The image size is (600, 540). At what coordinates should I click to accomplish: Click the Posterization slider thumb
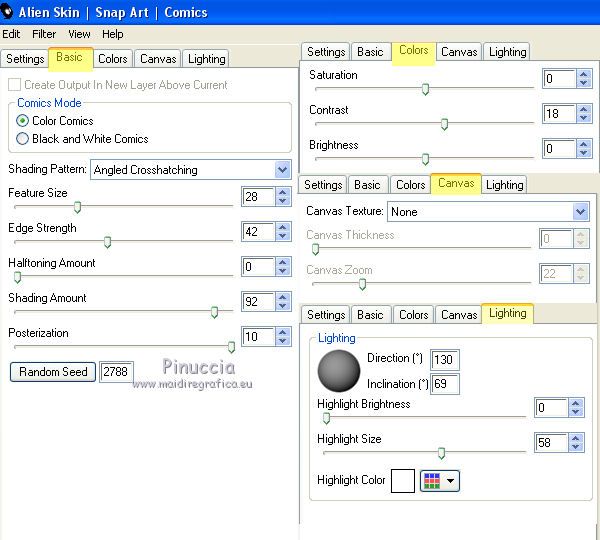pyautogui.click(x=231, y=347)
